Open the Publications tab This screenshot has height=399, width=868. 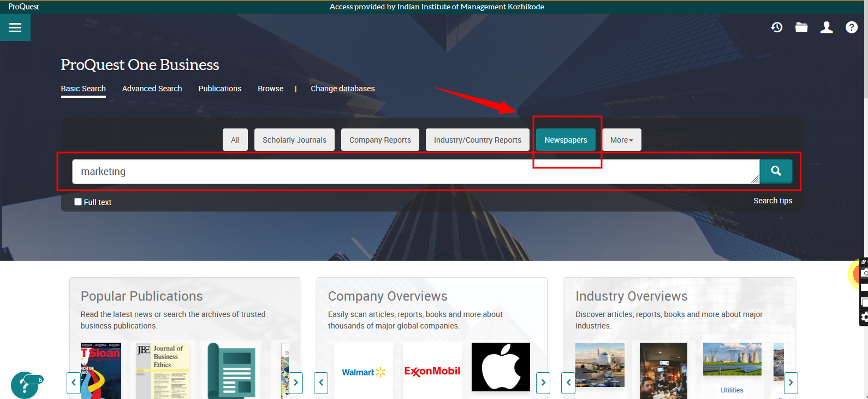(219, 89)
